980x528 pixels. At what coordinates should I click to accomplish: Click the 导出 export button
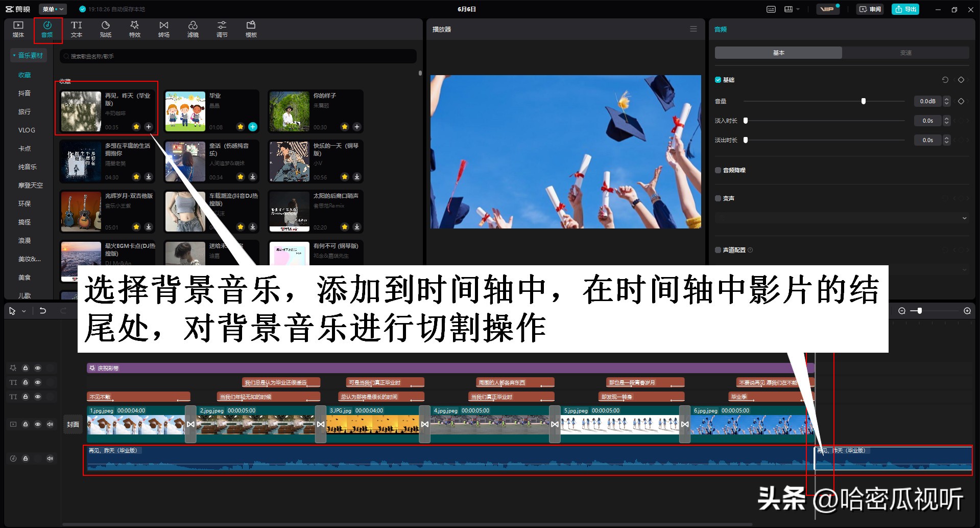(905, 9)
